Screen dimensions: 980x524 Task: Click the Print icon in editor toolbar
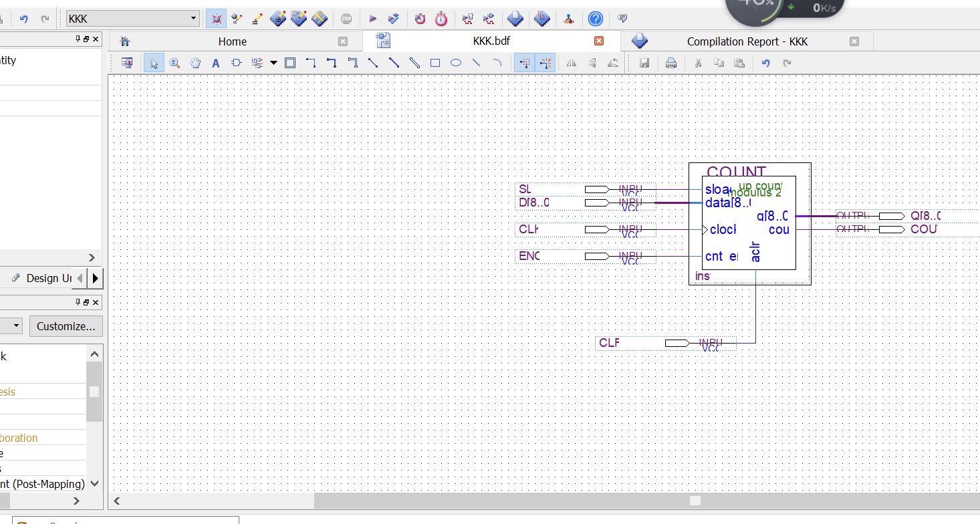671,63
